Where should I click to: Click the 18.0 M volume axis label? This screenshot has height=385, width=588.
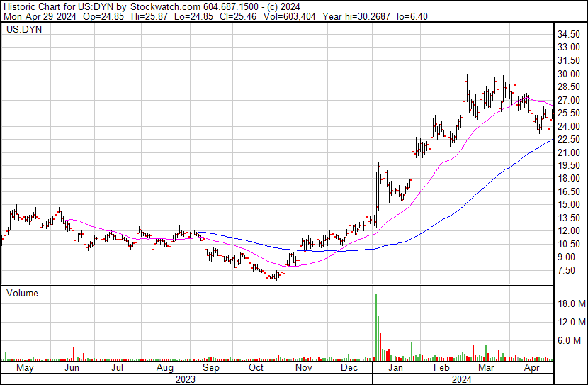click(572, 303)
